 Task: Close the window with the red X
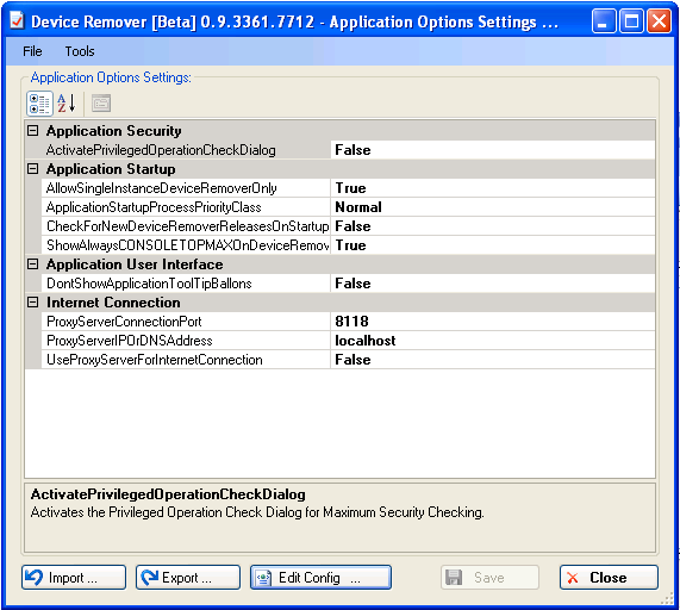(x=659, y=21)
